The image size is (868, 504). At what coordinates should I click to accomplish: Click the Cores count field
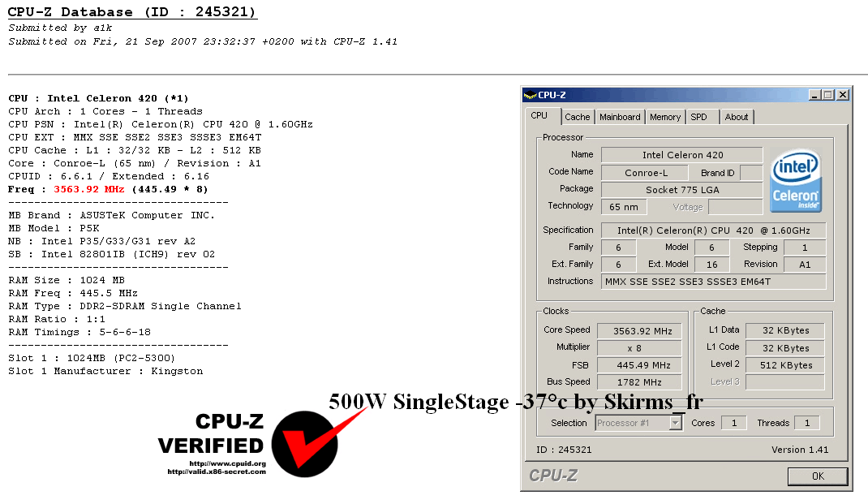pyautogui.click(x=734, y=423)
